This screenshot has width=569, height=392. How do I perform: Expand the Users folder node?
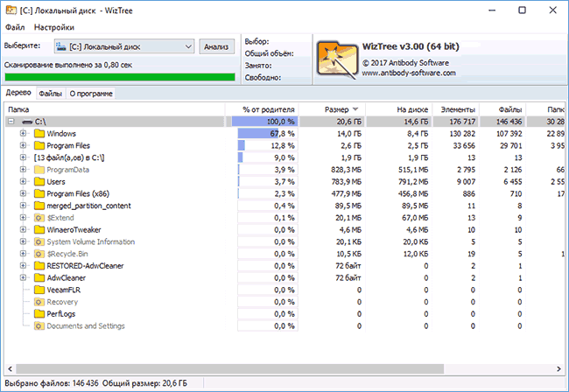tap(24, 182)
